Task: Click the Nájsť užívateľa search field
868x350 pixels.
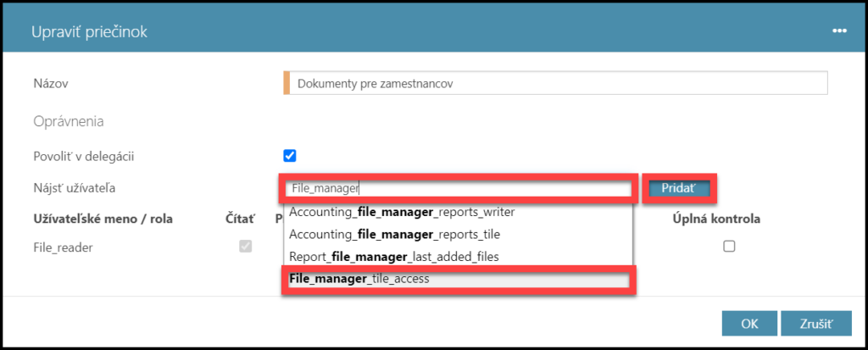Action: pyautogui.click(x=458, y=188)
